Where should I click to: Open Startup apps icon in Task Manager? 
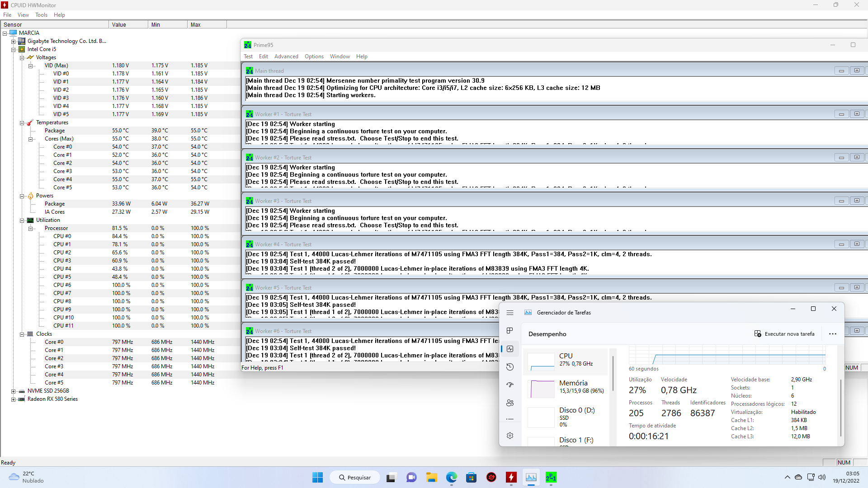coord(510,385)
